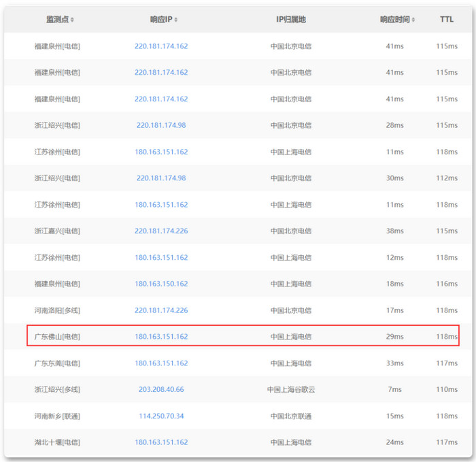The width and height of the screenshot is (476, 462).
Task: Select 广东佛山[电信] monitoring point
Action: tap(57, 337)
